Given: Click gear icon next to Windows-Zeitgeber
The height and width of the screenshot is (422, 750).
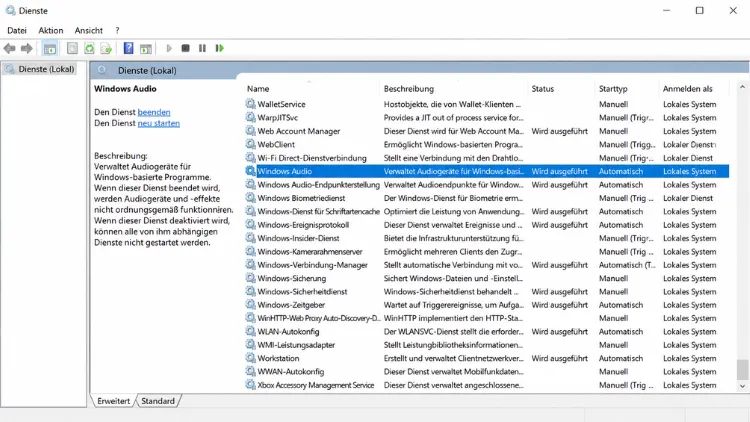Looking at the screenshot, I should (x=251, y=305).
